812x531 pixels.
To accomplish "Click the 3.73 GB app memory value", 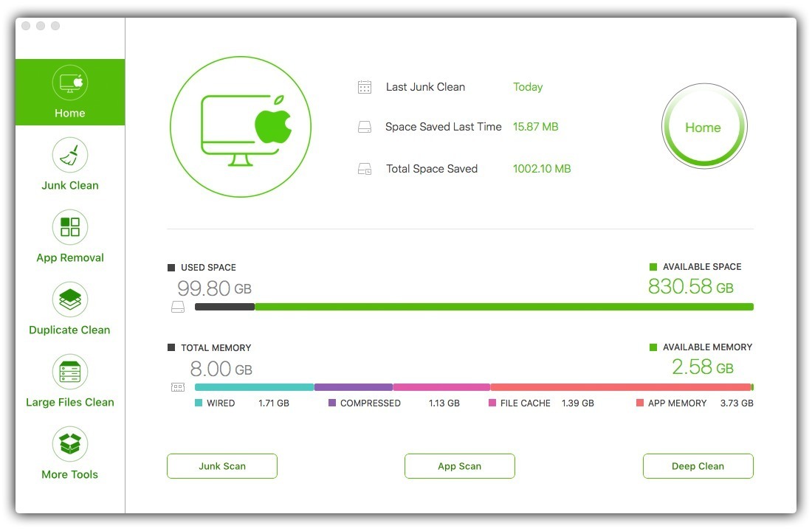I will [x=737, y=403].
